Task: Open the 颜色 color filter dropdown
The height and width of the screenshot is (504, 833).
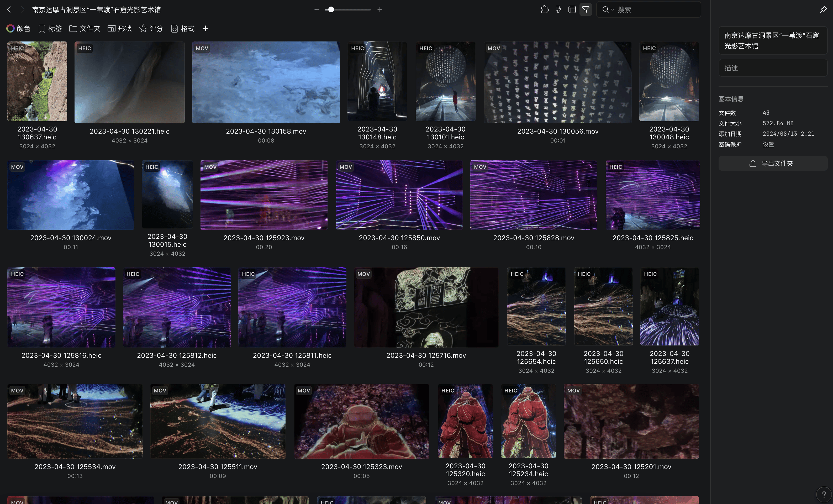Action: [x=18, y=28]
